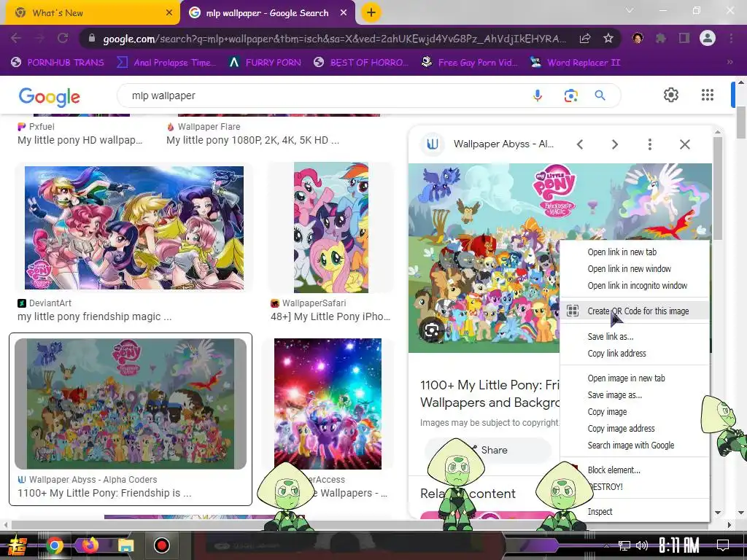Show next image in preview panel
This screenshot has width=747, height=560.
pos(615,144)
